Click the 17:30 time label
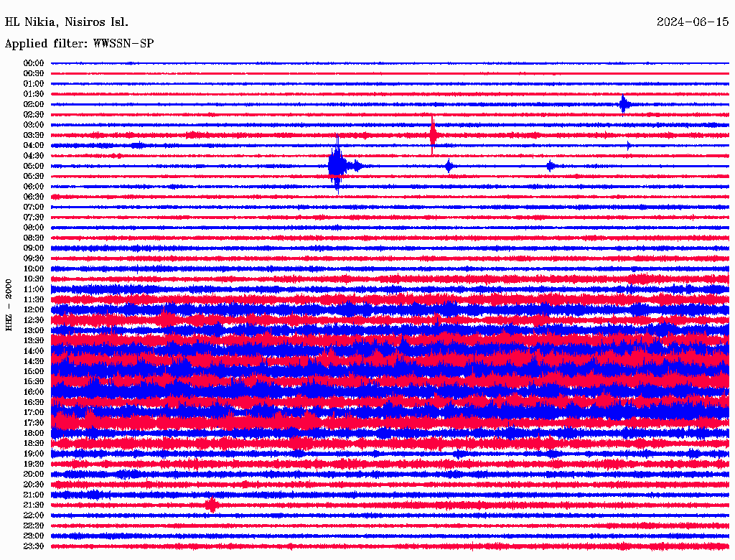This screenshot has height=560, width=735. pos(33,423)
